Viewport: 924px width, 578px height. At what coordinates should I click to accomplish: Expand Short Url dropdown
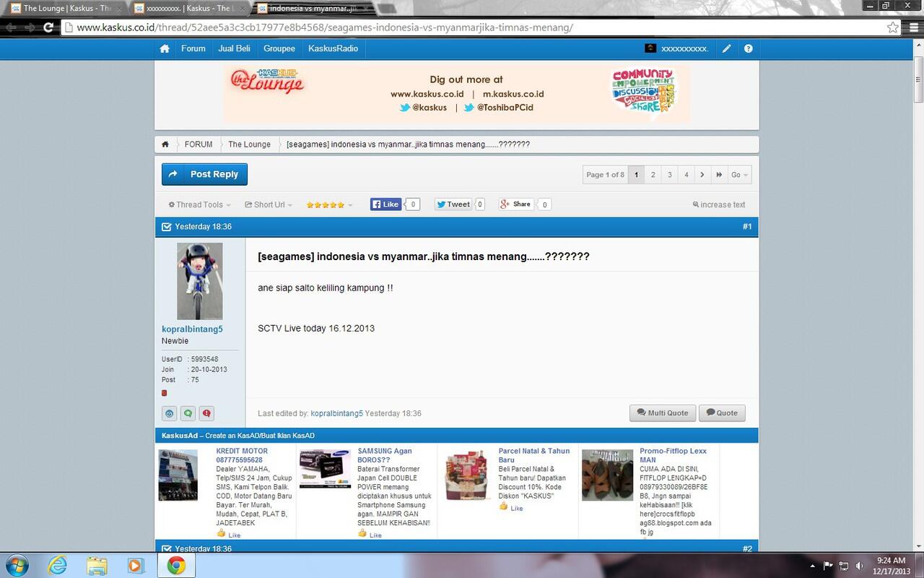click(x=269, y=205)
